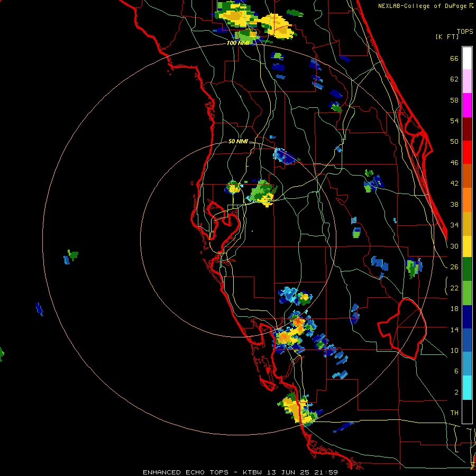Viewport: 476px width, 476px height.
Task: Pick the bright yellow legend swatch
Action: 467,246
